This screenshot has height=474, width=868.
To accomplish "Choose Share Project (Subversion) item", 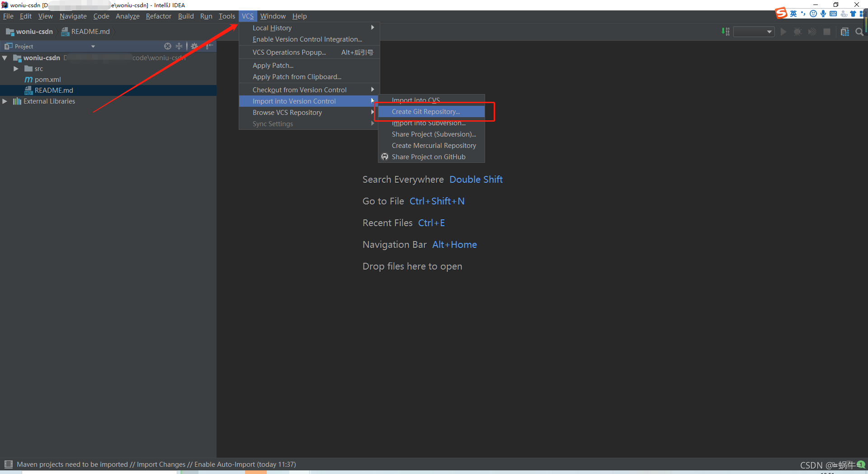I will point(431,134).
